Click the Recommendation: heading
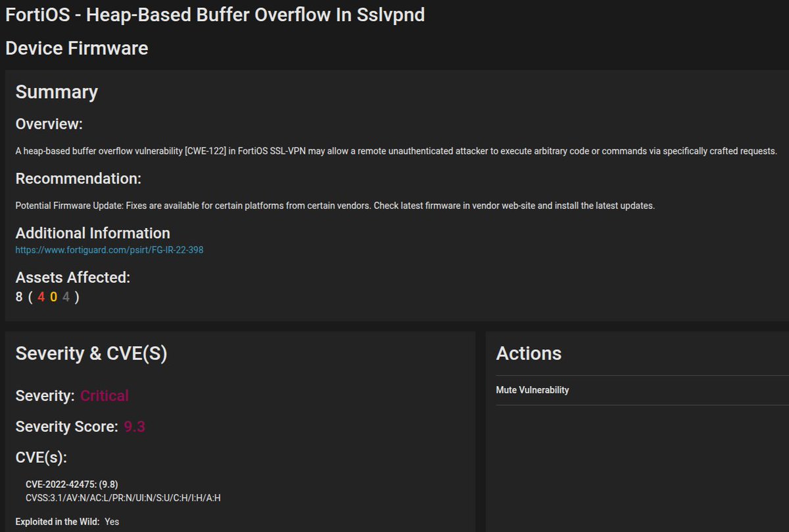The width and height of the screenshot is (789, 532). point(78,179)
